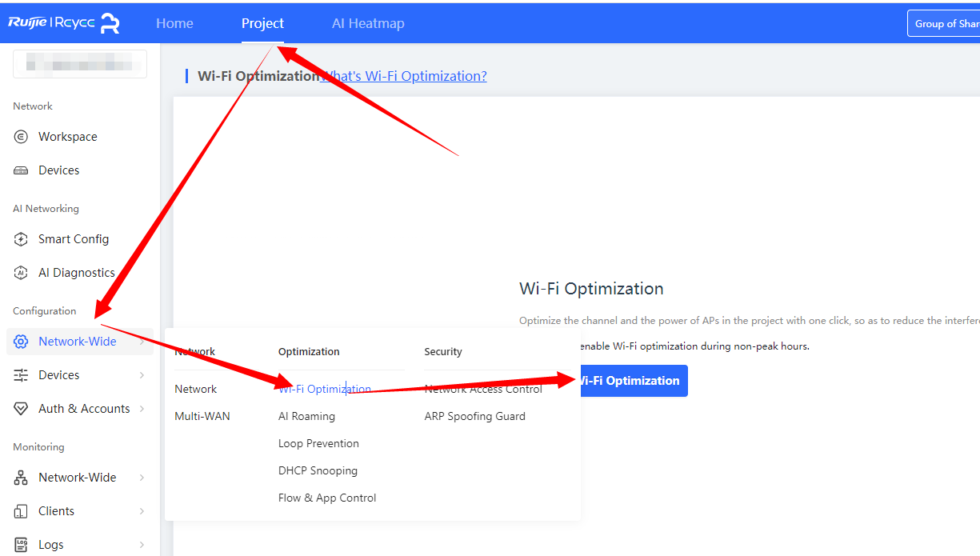Image resolution: width=980 pixels, height=556 pixels.
Task: Switch to the Home tab
Action: pyautogui.click(x=174, y=23)
